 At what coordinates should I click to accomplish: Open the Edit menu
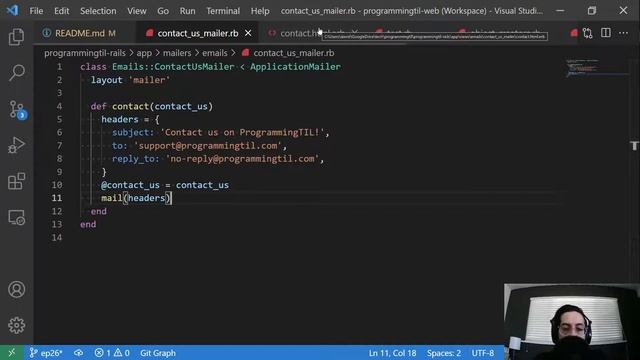pyautogui.click(x=62, y=11)
